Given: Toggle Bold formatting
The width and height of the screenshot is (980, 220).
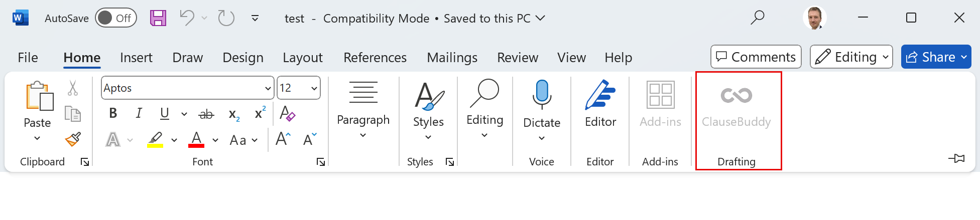Looking at the screenshot, I should 113,114.
